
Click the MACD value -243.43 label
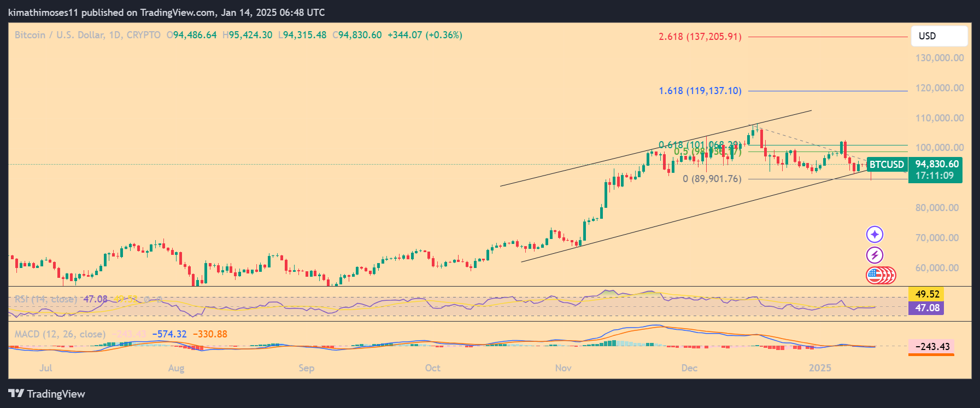click(x=931, y=347)
